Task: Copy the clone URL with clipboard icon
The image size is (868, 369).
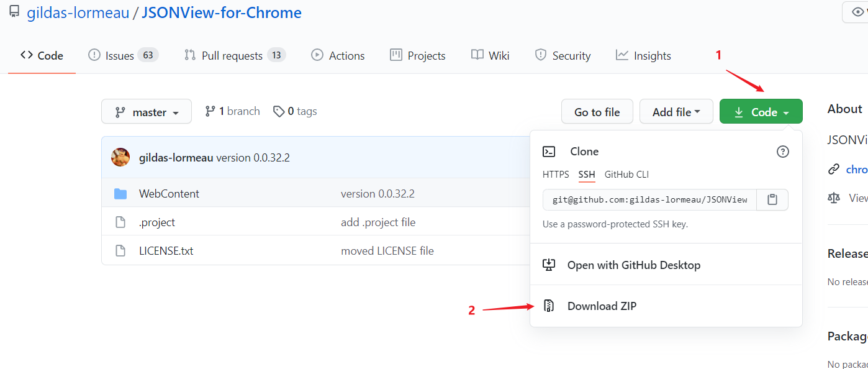Action: (772, 200)
